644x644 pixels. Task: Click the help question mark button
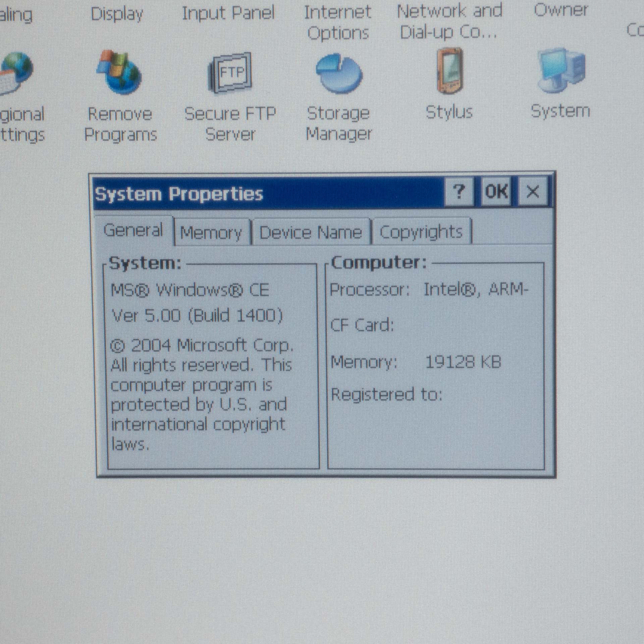pyautogui.click(x=459, y=192)
